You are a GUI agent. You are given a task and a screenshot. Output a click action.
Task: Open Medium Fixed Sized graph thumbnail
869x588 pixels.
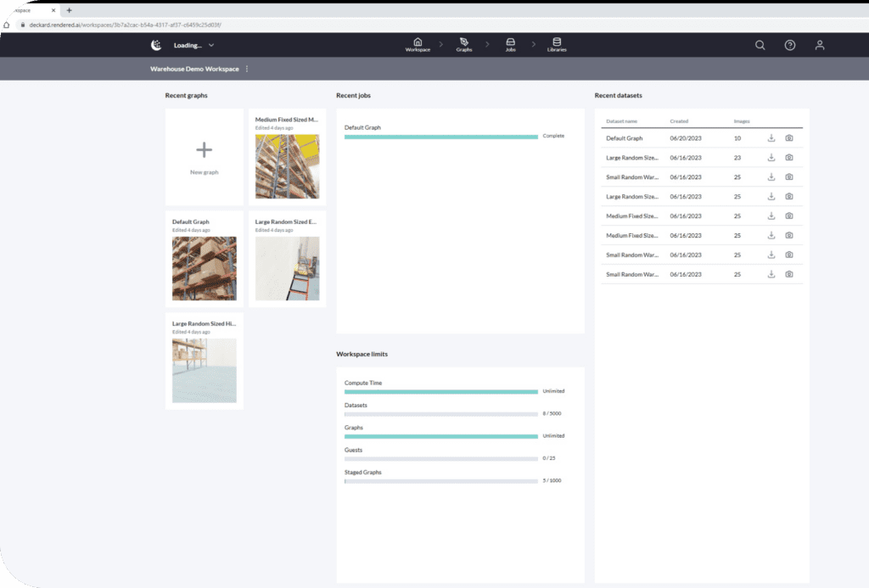287,165
